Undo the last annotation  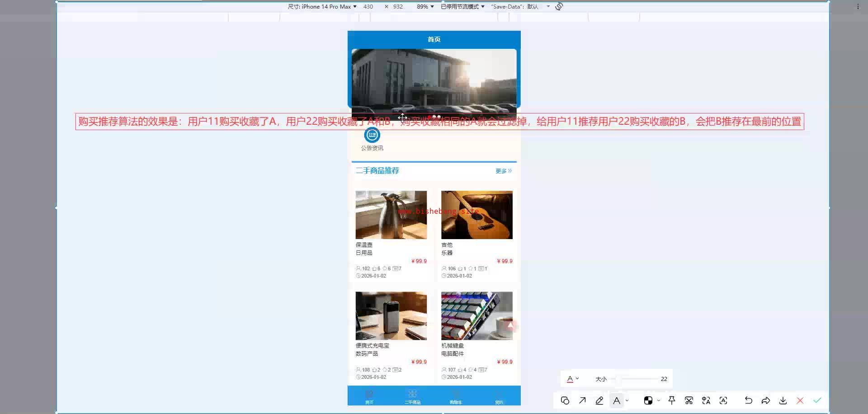748,400
